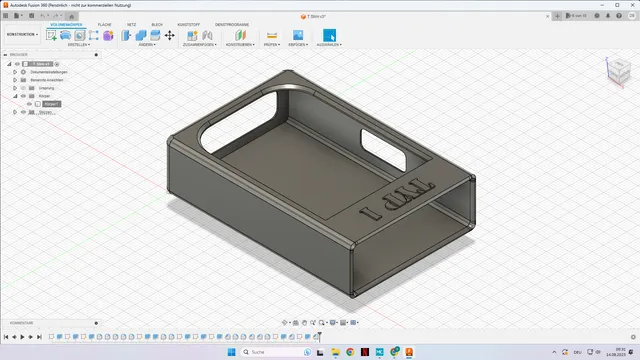Open Netflix from the Windows taskbar
This screenshot has height=360, width=640.
365,352
